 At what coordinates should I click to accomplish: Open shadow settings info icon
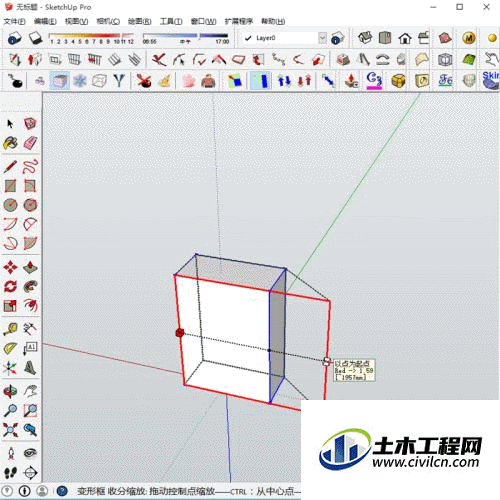coord(14,38)
